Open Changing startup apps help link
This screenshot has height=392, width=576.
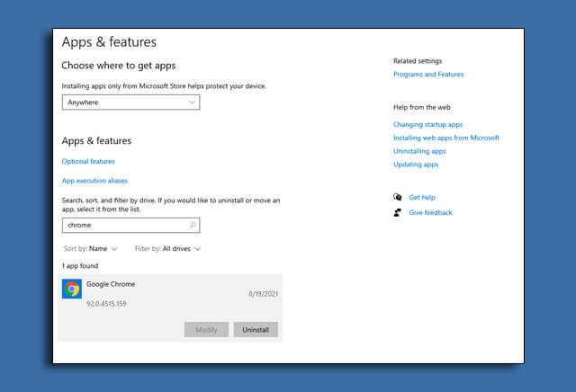click(427, 124)
